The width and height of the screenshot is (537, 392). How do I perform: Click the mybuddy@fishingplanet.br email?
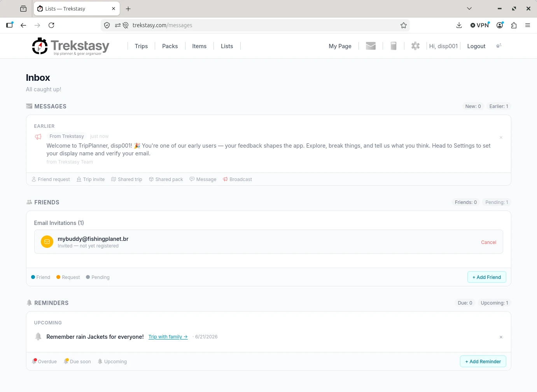click(93, 239)
